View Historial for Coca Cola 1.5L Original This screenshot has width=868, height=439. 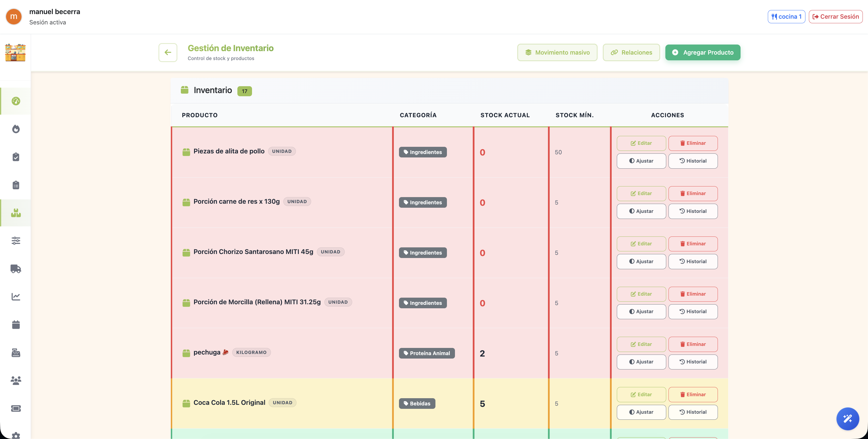click(693, 412)
